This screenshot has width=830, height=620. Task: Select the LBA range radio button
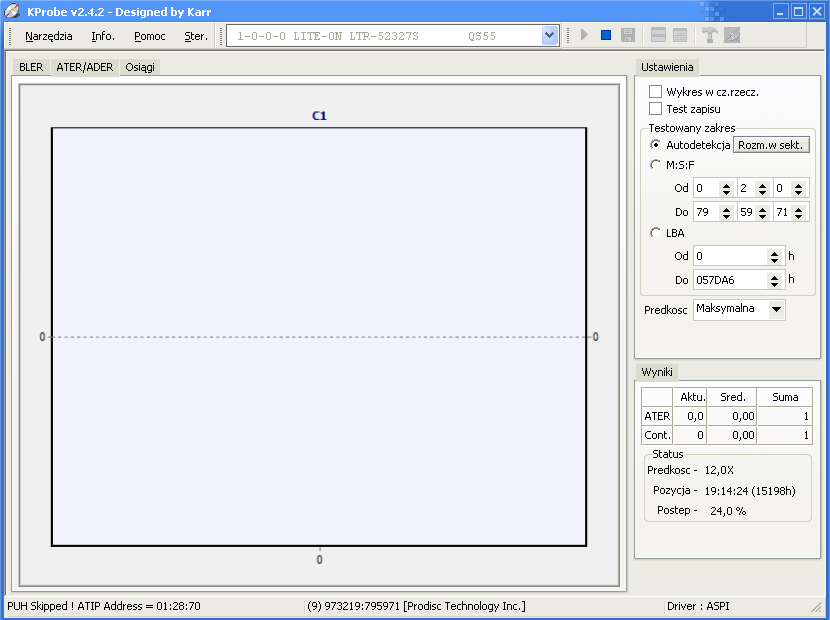655,233
